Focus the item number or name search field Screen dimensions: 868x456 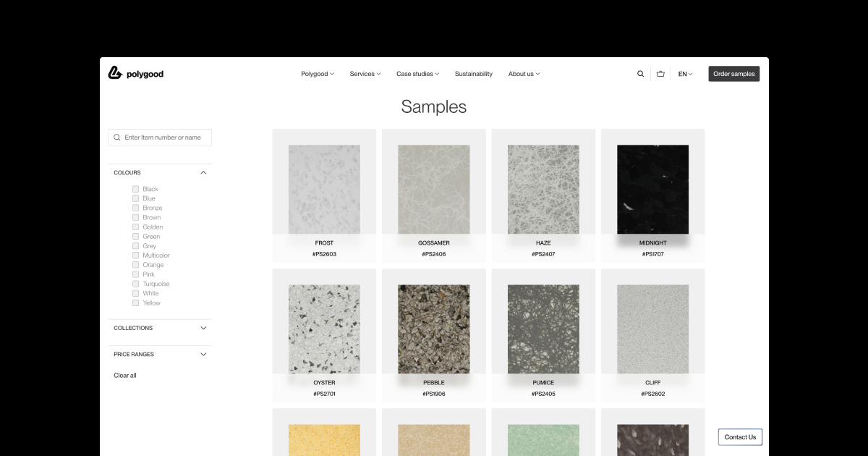(x=160, y=138)
